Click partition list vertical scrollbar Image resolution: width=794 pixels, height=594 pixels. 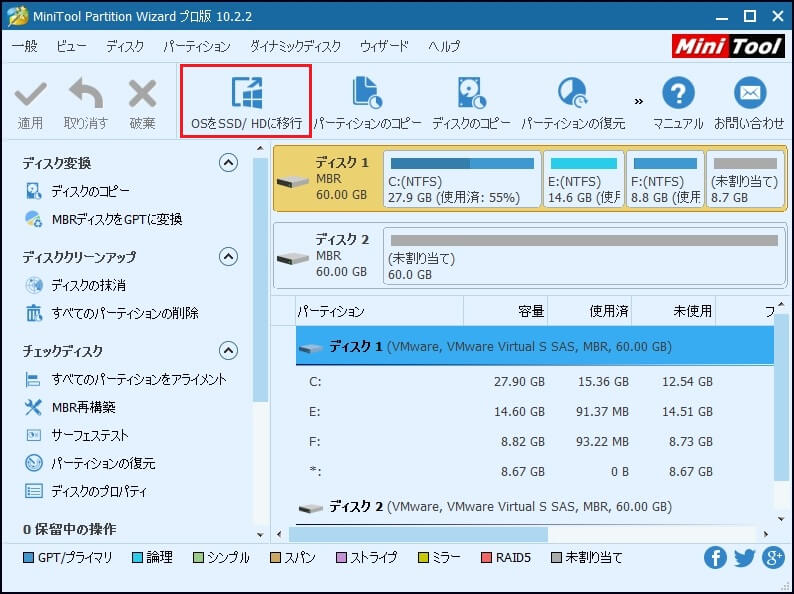pos(781,397)
